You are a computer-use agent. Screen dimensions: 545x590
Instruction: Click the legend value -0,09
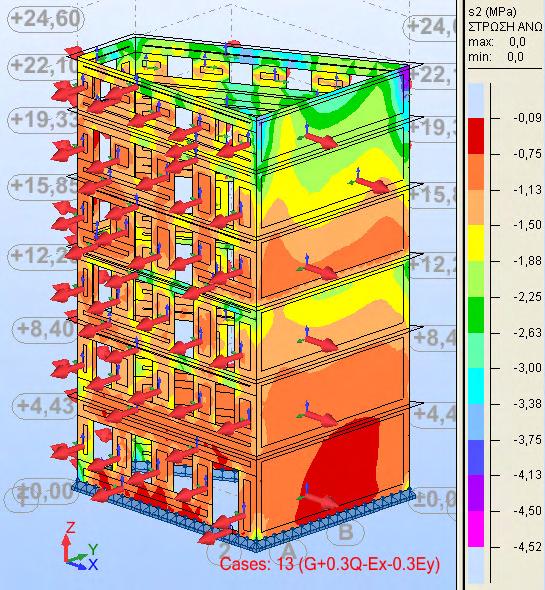coord(528,118)
